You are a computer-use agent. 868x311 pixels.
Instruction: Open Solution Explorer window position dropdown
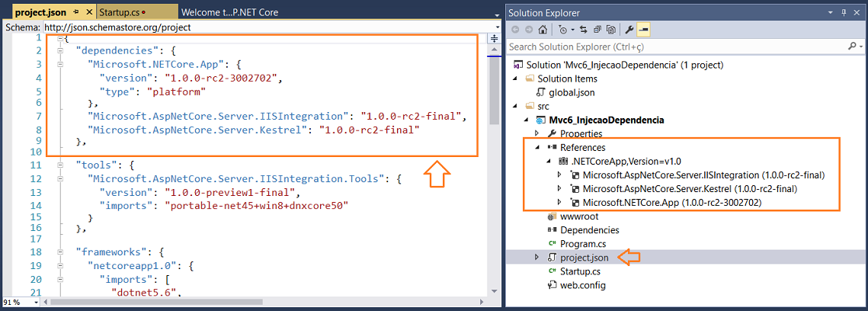coord(831,12)
